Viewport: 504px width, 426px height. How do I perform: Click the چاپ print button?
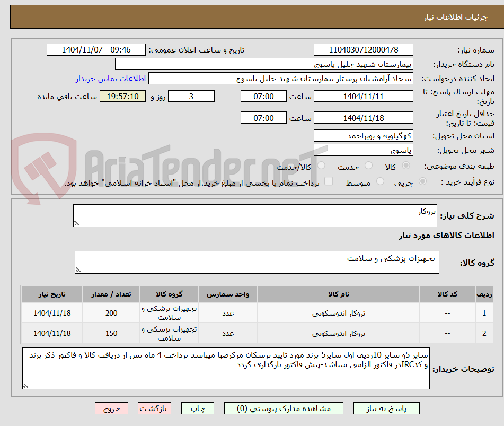[x=197, y=408]
